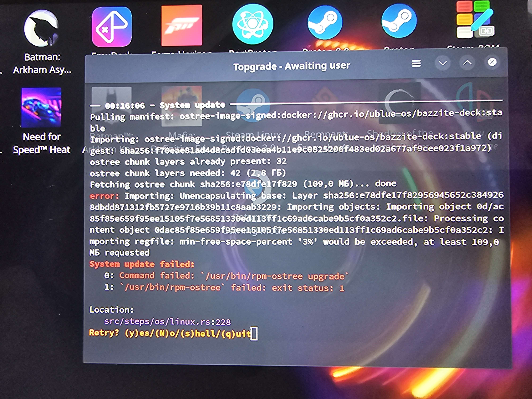Open Need for Speed Heat icon

(x=41, y=107)
